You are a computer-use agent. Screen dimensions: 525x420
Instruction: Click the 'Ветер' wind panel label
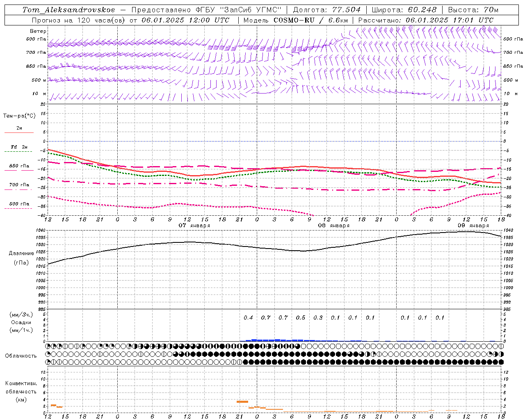click(38, 31)
